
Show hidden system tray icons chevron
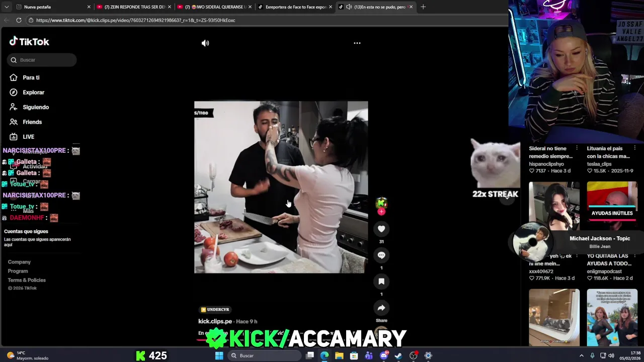point(582,355)
